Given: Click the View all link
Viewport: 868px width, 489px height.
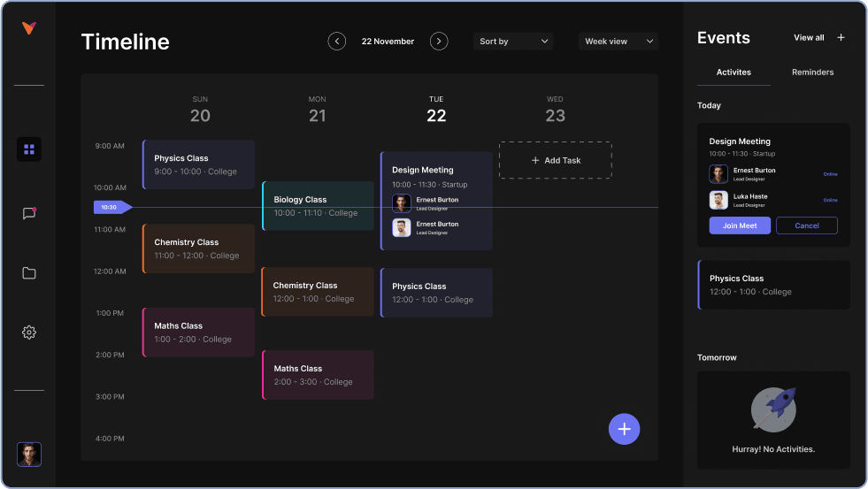Looking at the screenshot, I should 809,38.
